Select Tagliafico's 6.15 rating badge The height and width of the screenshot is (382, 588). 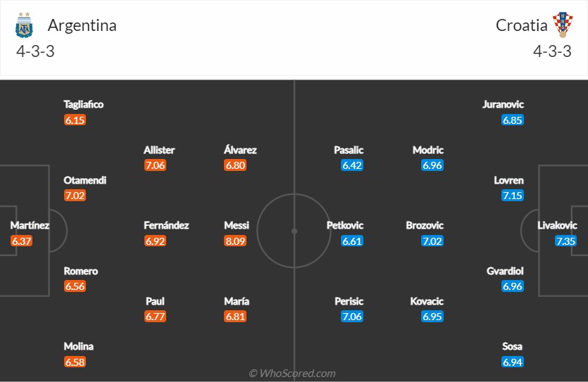(x=75, y=120)
